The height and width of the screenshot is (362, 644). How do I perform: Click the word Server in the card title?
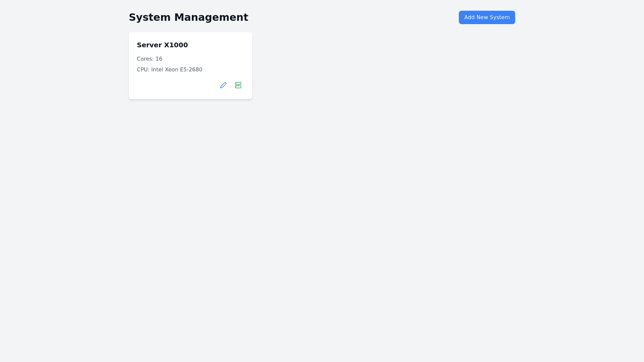coord(149,45)
